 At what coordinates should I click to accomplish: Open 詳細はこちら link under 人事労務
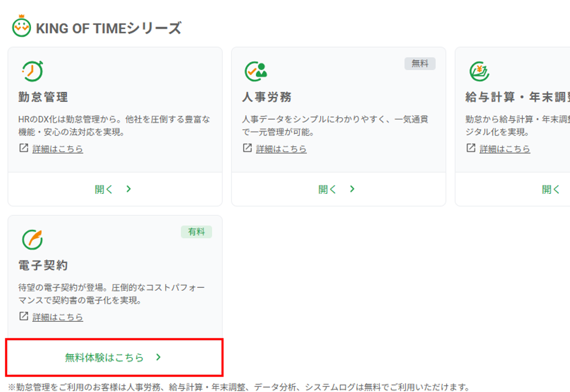click(281, 149)
